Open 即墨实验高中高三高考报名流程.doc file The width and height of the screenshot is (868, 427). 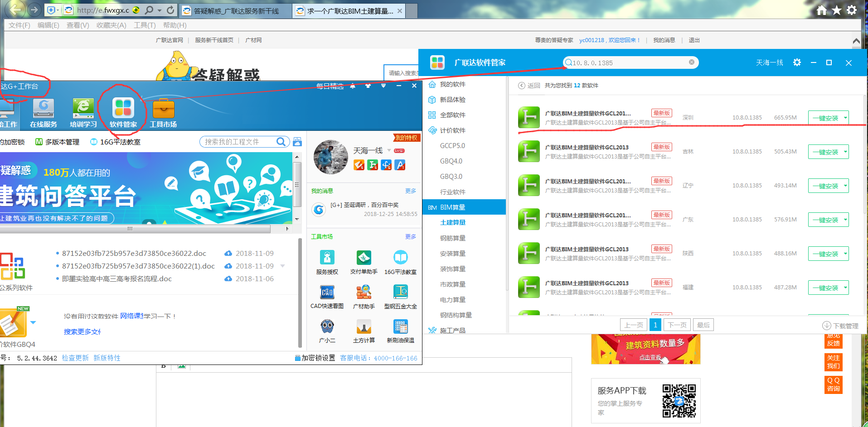point(117,278)
